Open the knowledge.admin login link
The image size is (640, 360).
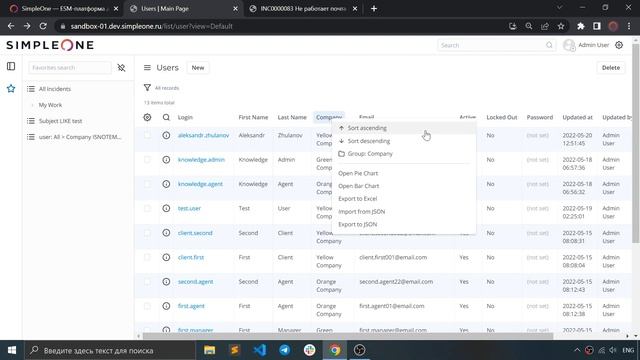[x=201, y=160]
